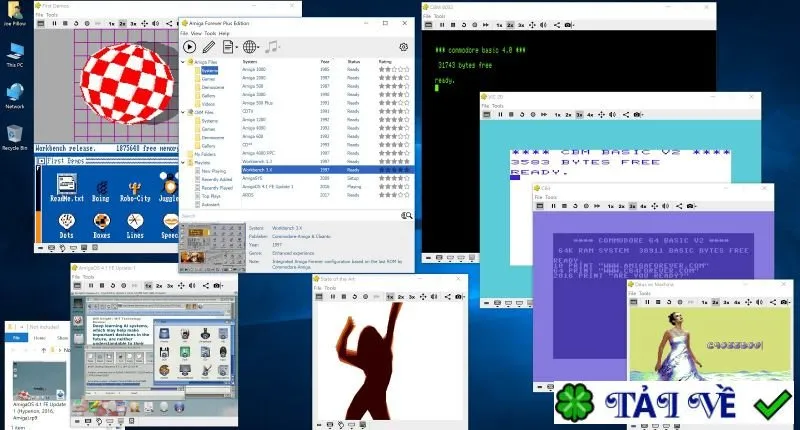Click the camera screenshot icon in CBM 8032 window
Viewport: 800px width, 430px height.
[568, 24]
